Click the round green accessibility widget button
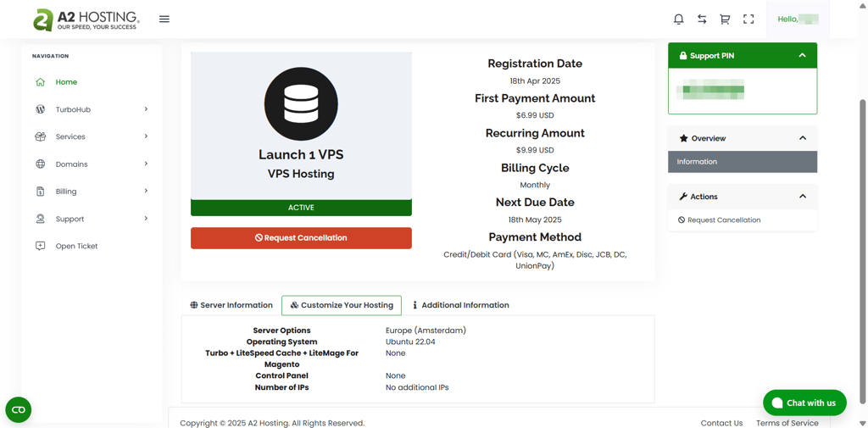 [x=19, y=409]
